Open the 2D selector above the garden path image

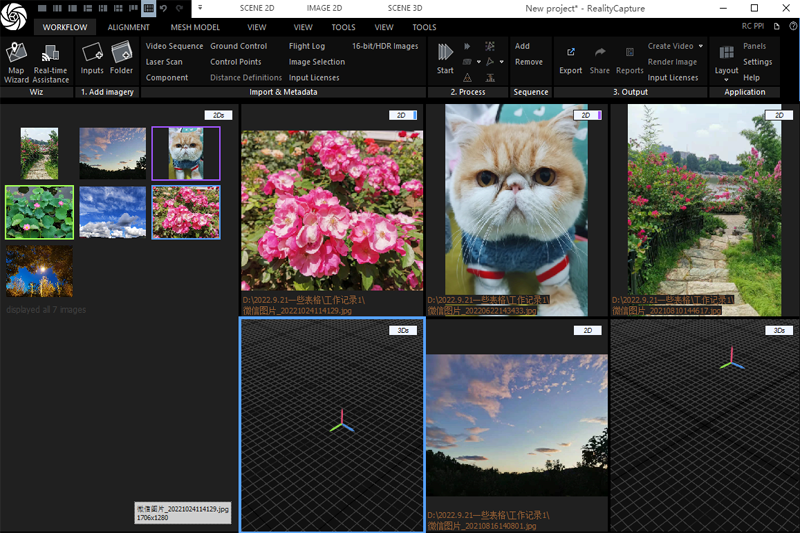(779, 115)
